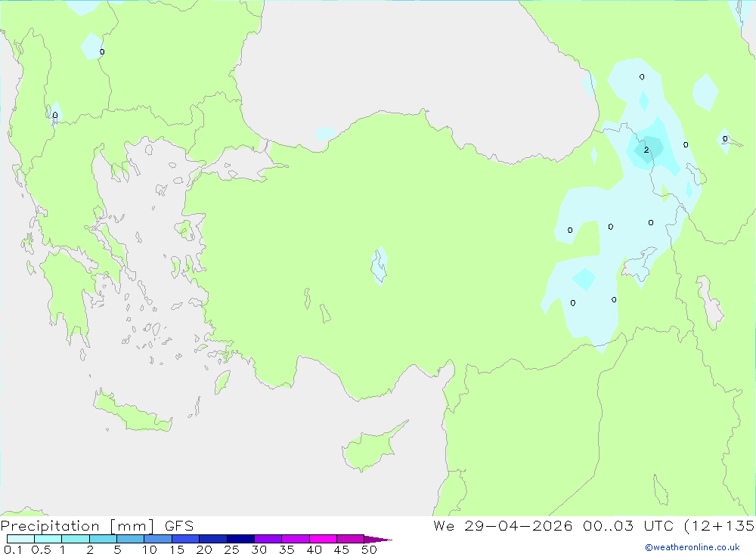Click the legend swatch between 2 and 5

pos(103,539)
